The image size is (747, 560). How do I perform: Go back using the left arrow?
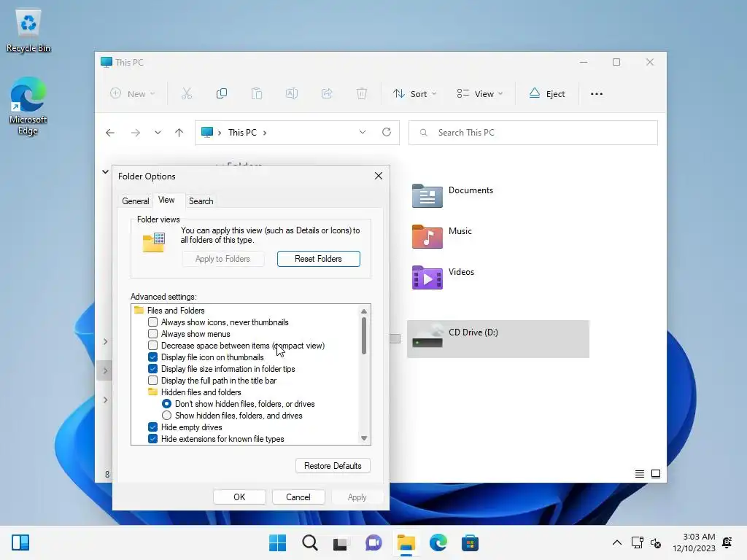[110, 133]
